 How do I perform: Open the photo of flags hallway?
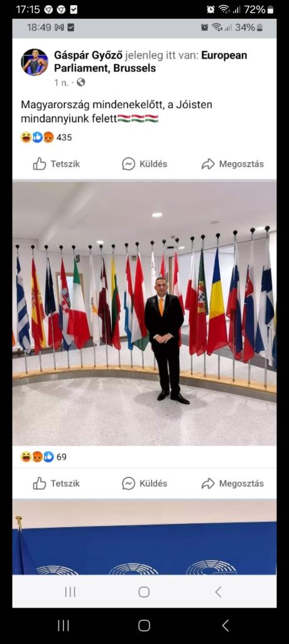144,314
